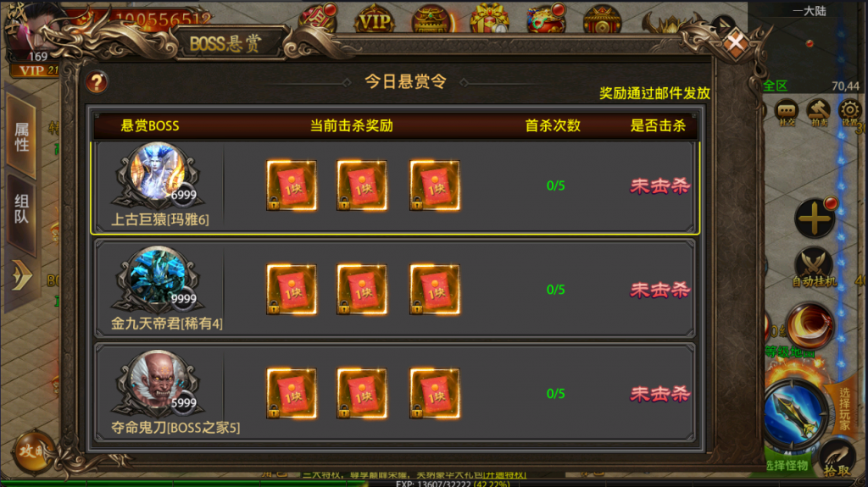
Task: Click second red packet reward of 夺命鬼刀
Action: click(362, 394)
